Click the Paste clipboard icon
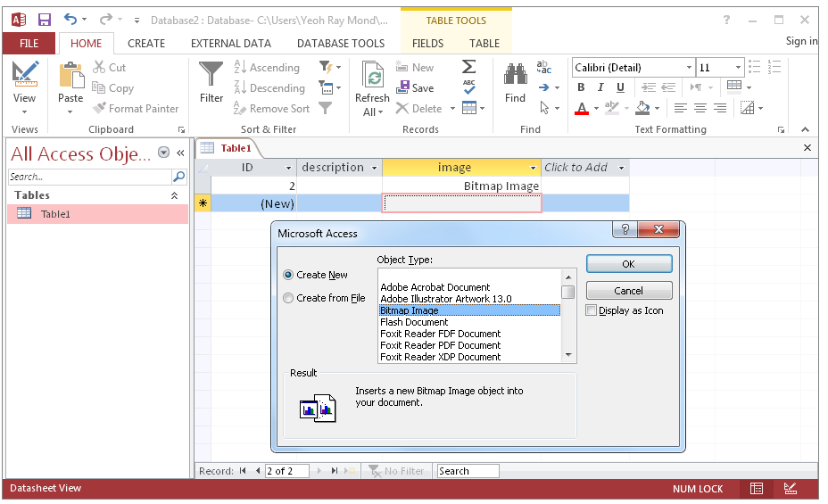Screen dimensions: 828x504 click(70, 76)
